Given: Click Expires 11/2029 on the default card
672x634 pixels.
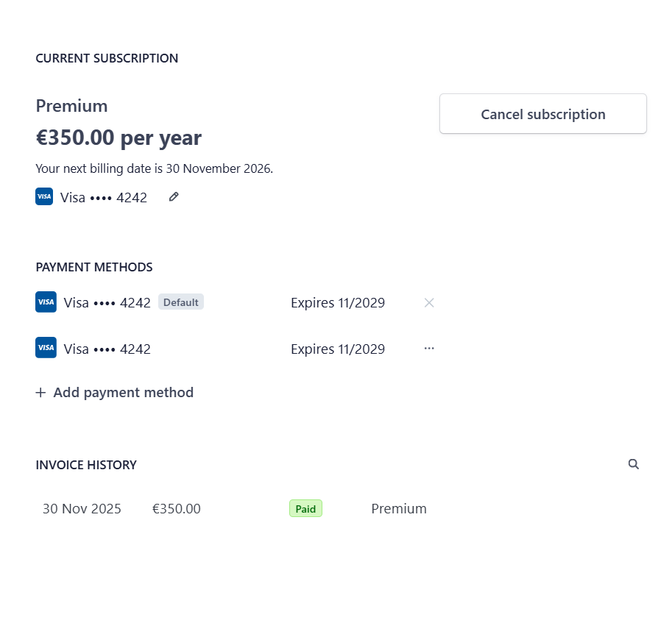Looking at the screenshot, I should point(338,303).
